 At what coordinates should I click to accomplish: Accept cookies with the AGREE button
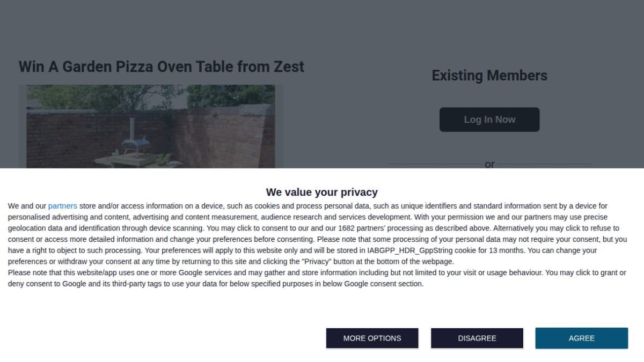581,338
